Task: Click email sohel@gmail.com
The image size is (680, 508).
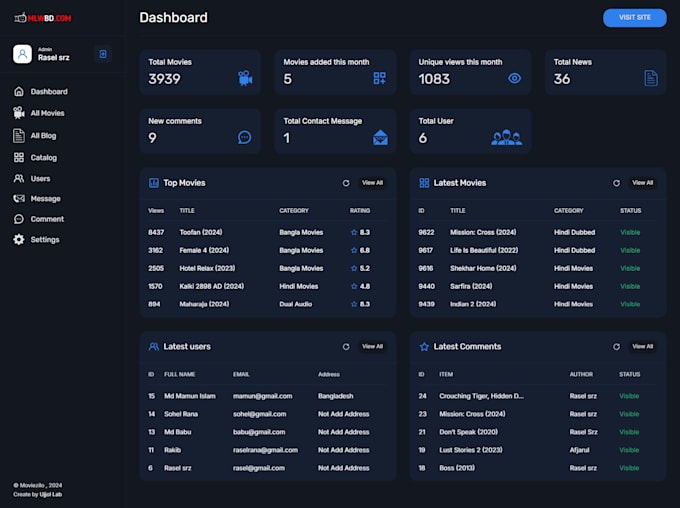Action: click(259, 414)
